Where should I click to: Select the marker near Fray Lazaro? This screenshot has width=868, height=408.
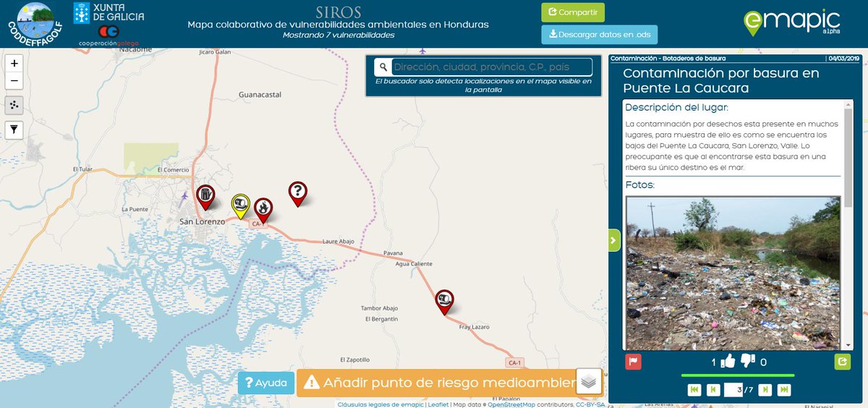point(444,301)
